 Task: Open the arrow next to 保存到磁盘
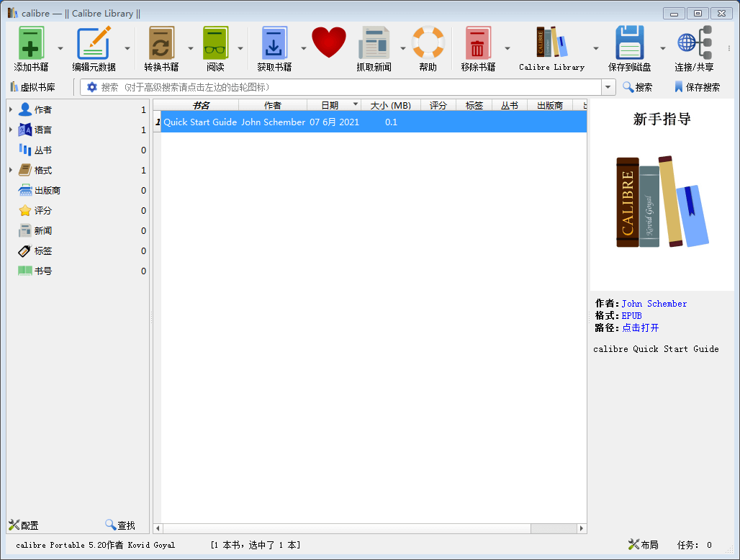click(662, 48)
